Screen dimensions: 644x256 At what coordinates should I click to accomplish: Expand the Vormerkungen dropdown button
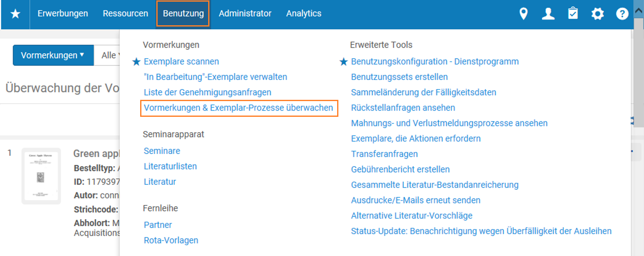53,55
